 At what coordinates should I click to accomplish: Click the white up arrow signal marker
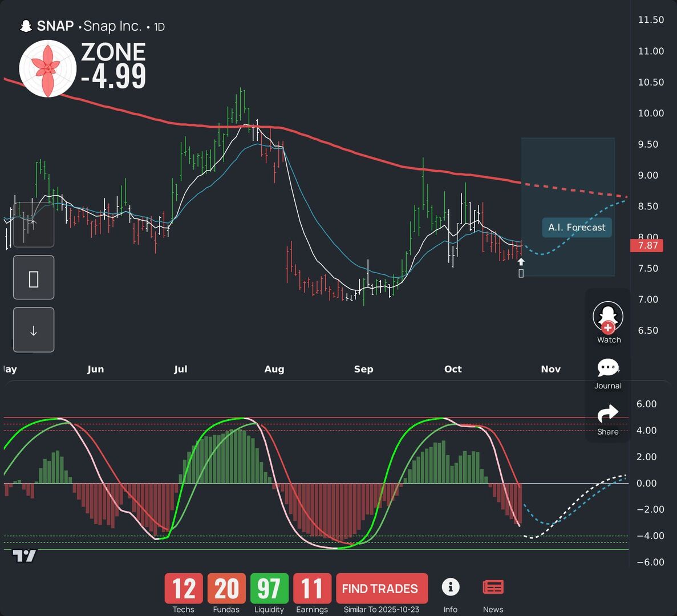(521, 262)
